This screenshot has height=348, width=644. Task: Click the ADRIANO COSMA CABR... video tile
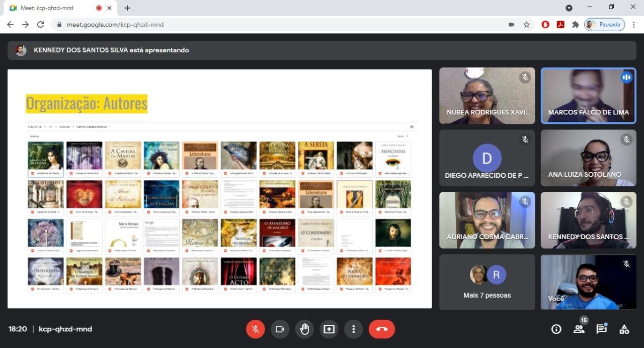pos(487,220)
